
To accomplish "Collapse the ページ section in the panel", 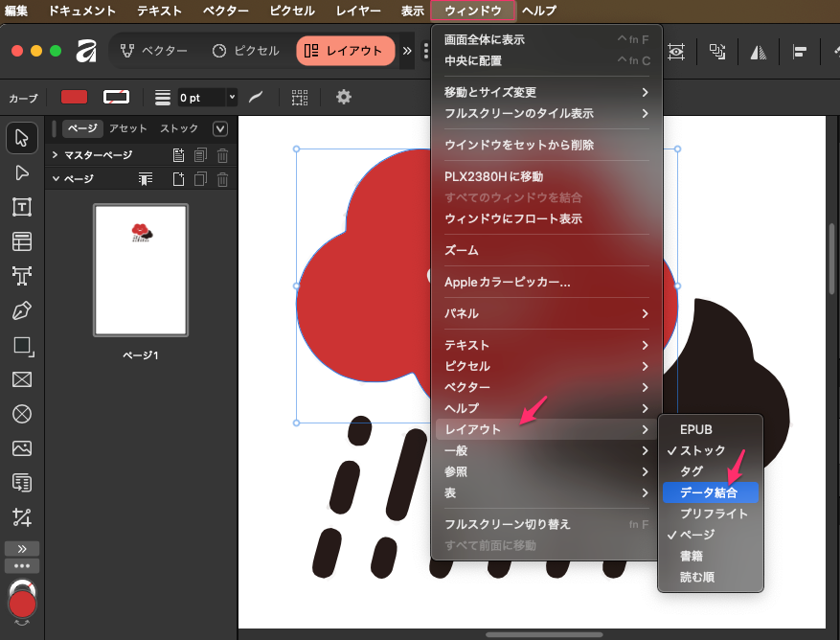I will pyautogui.click(x=56, y=178).
